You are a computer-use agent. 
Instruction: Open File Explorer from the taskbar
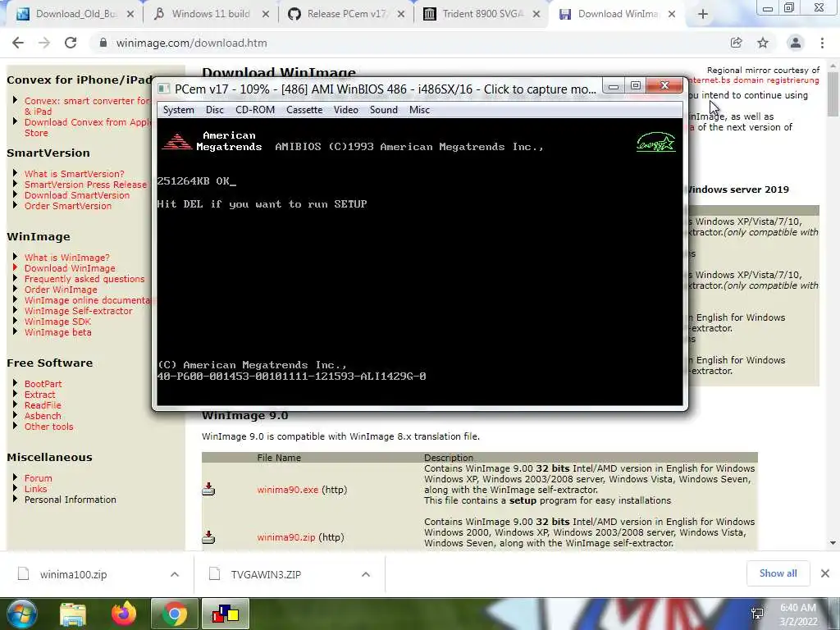[72, 614]
